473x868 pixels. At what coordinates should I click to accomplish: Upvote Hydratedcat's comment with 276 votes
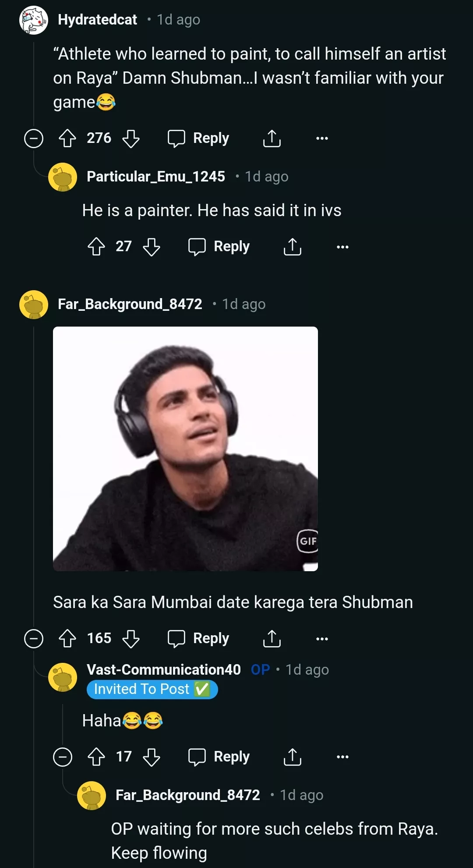tap(67, 139)
